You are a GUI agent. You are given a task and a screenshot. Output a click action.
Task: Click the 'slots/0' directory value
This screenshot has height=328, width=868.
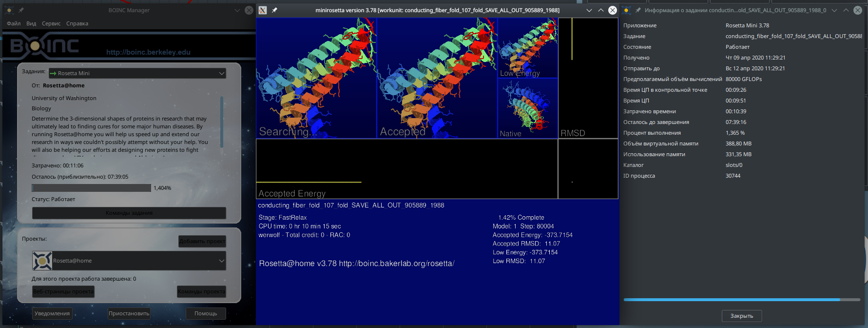point(734,165)
